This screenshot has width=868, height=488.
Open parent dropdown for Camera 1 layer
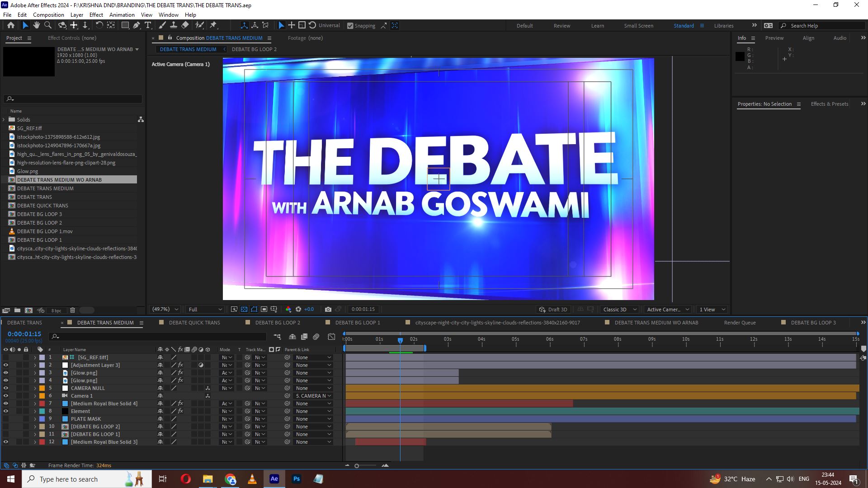point(314,396)
